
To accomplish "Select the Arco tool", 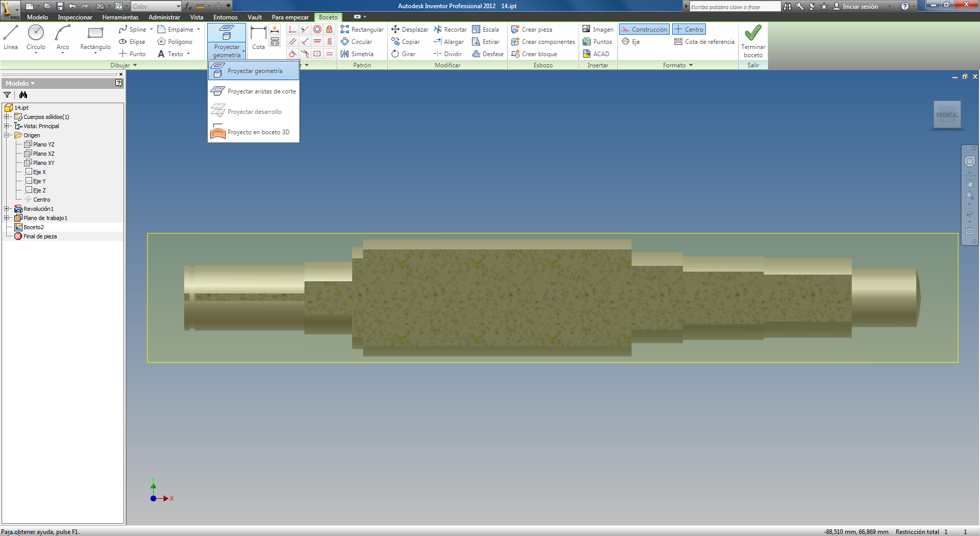I will click(x=63, y=38).
